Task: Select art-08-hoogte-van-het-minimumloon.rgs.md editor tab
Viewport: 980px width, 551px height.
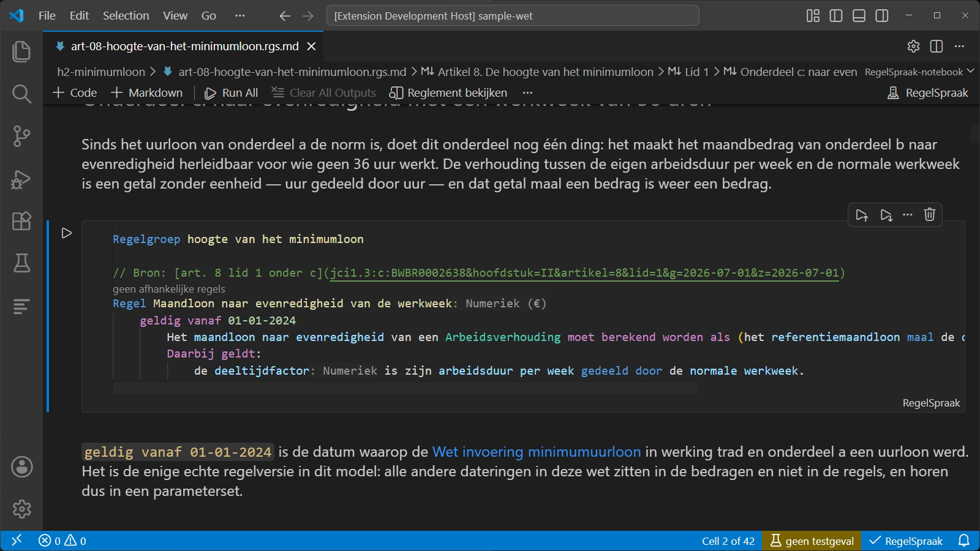Action: point(184,47)
